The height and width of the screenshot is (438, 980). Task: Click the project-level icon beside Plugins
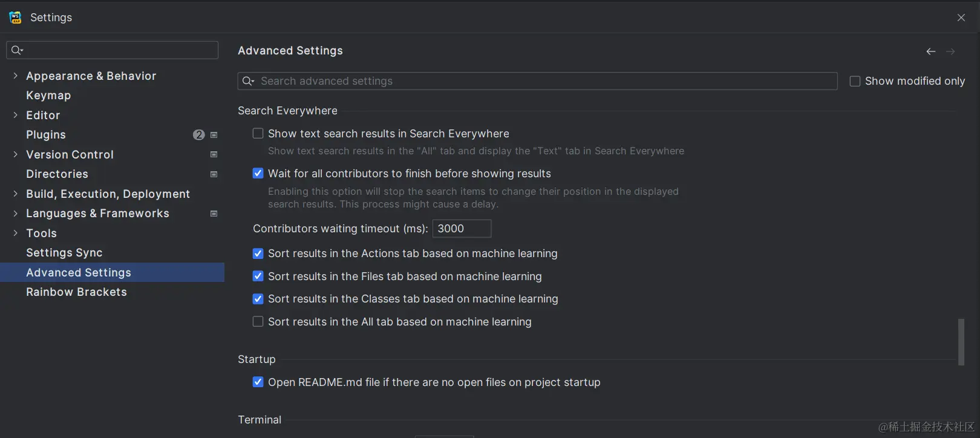click(214, 135)
